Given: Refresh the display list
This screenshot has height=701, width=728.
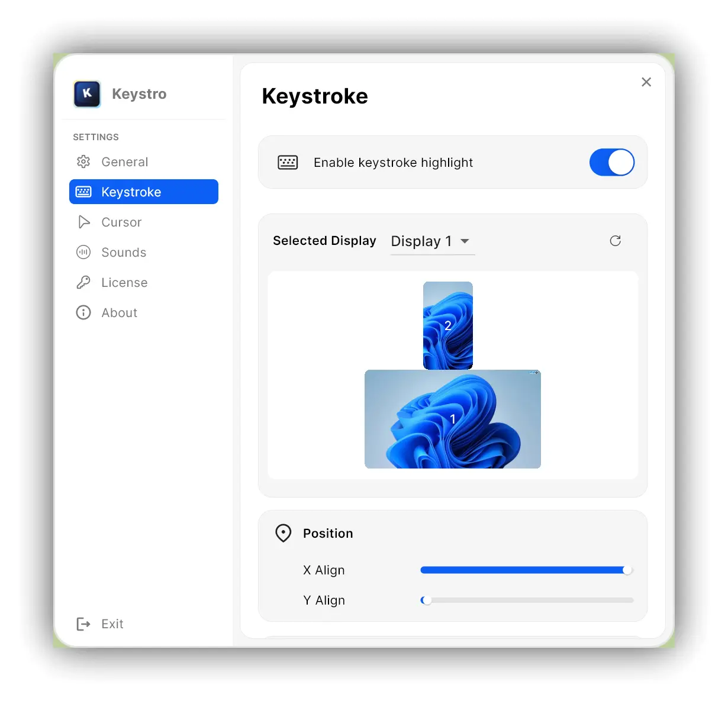Looking at the screenshot, I should click(616, 241).
